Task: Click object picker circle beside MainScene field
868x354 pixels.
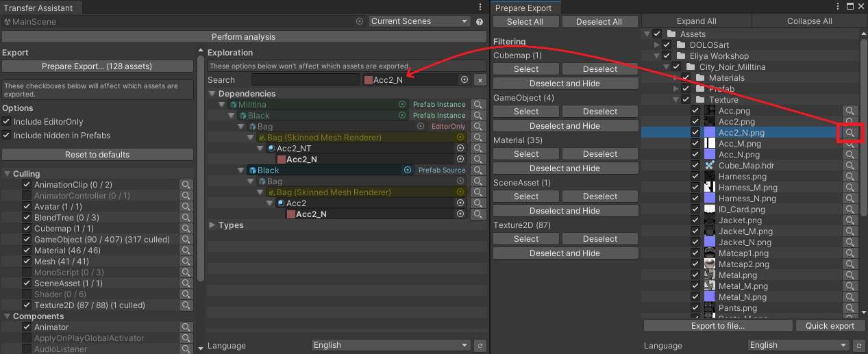Action: [x=360, y=21]
